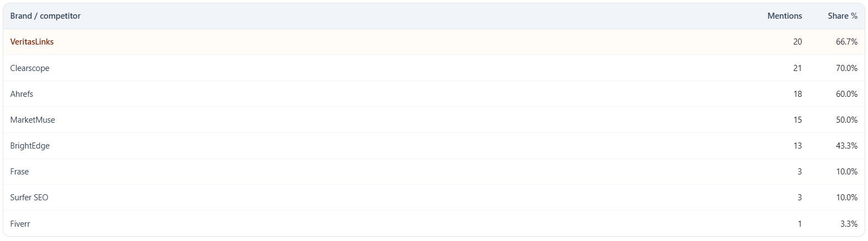868x241 pixels.
Task: Click the Brand / competitor column header
Action: click(45, 16)
